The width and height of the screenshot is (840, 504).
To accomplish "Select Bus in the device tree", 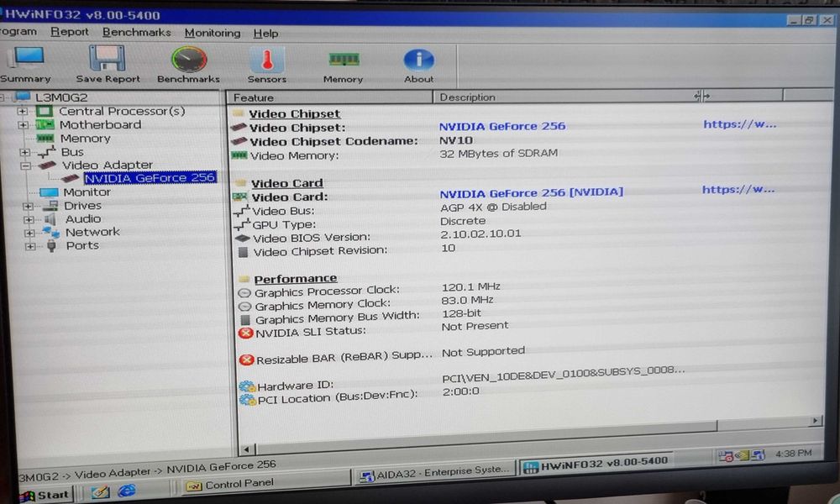I will coord(72,151).
